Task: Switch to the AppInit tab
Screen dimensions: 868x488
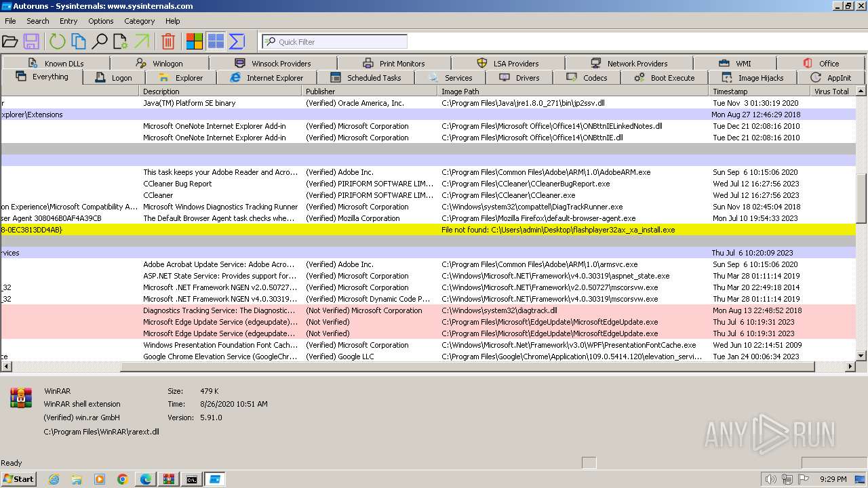Action: 831,78
